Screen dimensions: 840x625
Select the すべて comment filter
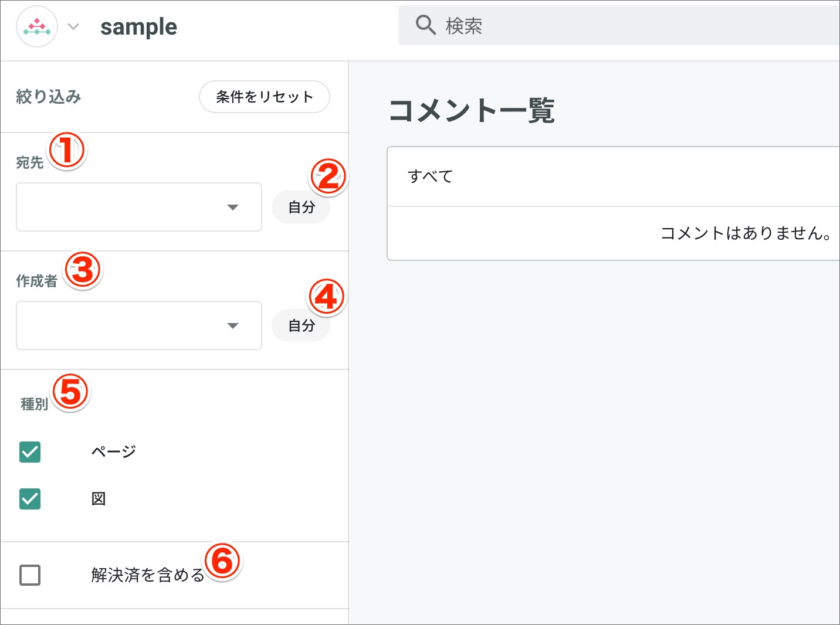tap(430, 176)
